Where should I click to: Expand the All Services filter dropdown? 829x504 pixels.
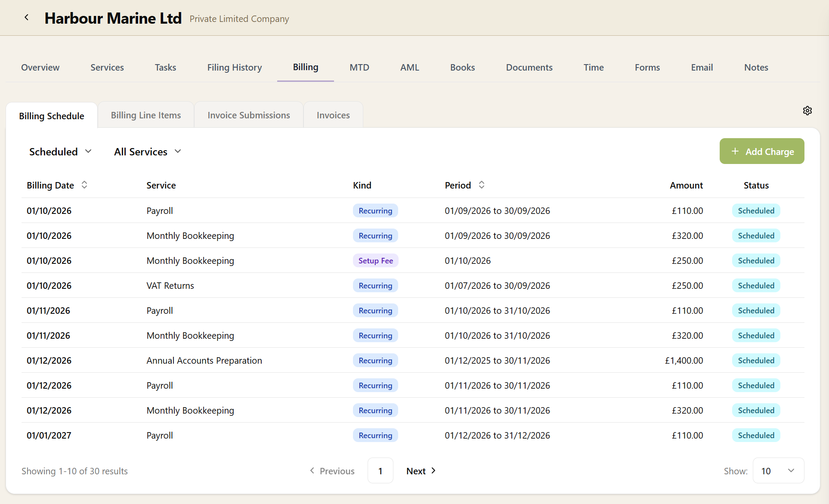point(148,152)
